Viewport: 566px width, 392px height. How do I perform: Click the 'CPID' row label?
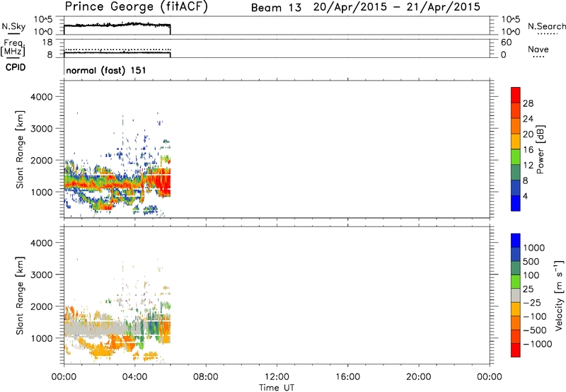(x=16, y=67)
